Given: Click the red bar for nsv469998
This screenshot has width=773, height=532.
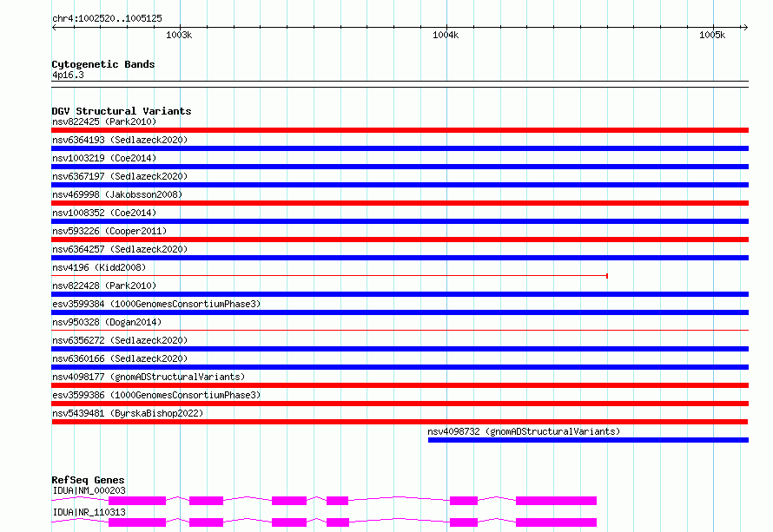Looking at the screenshot, I should click(400, 203).
